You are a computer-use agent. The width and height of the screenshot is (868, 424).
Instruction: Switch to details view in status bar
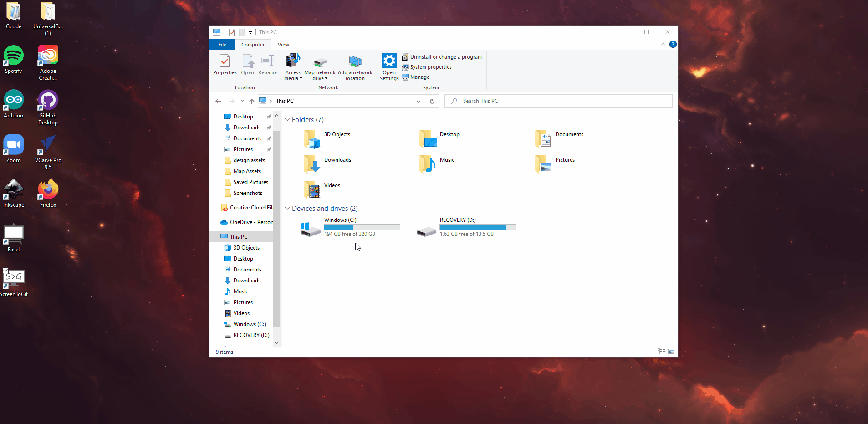[x=661, y=351]
